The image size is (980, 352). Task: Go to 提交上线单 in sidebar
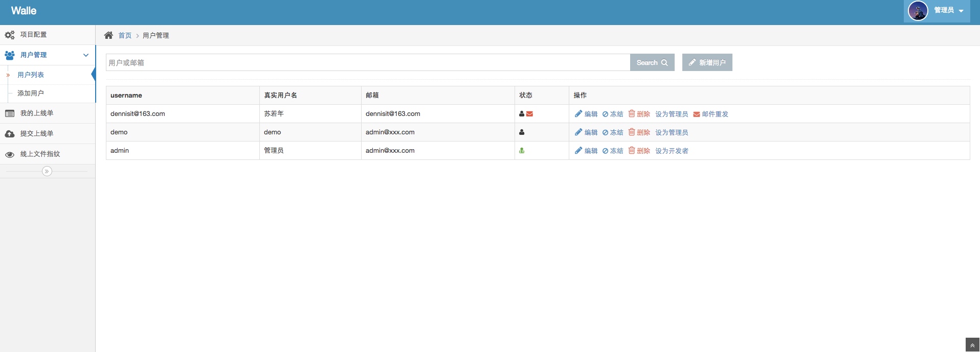[x=48, y=134]
